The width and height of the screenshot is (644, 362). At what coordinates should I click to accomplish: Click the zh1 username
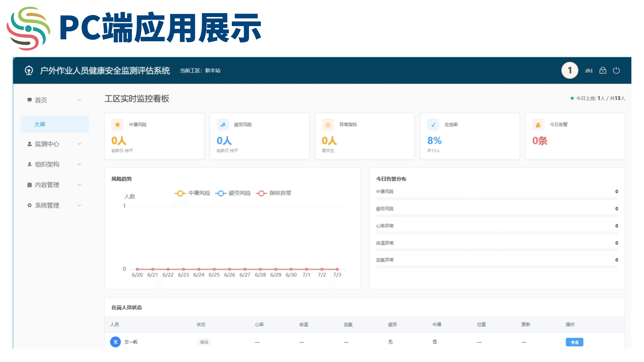[589, 71]
